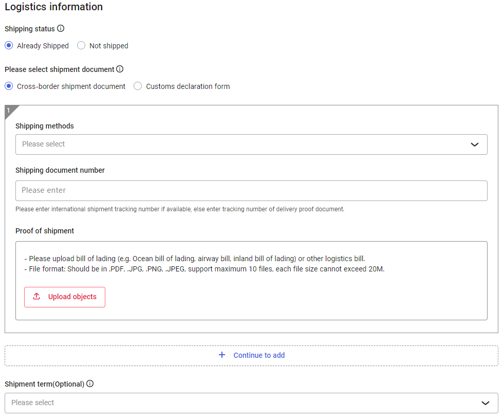Click the number 1 corner badge
504x420 pixels.
point(9,110)
